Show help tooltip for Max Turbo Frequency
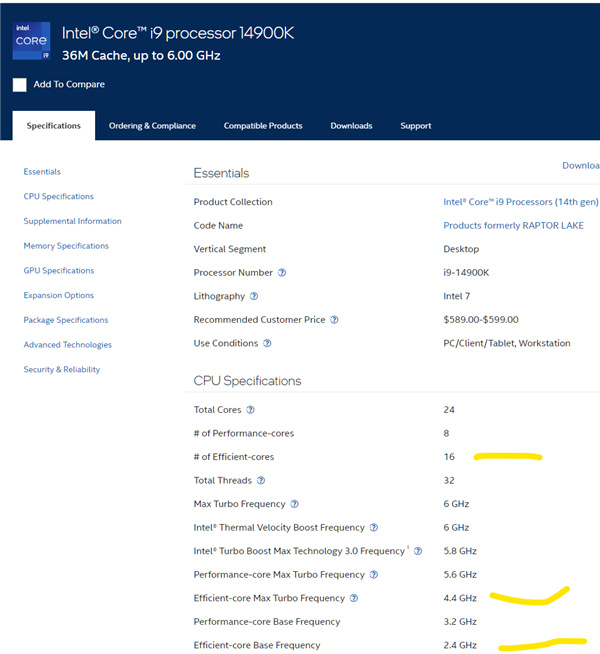 (295, 504)
